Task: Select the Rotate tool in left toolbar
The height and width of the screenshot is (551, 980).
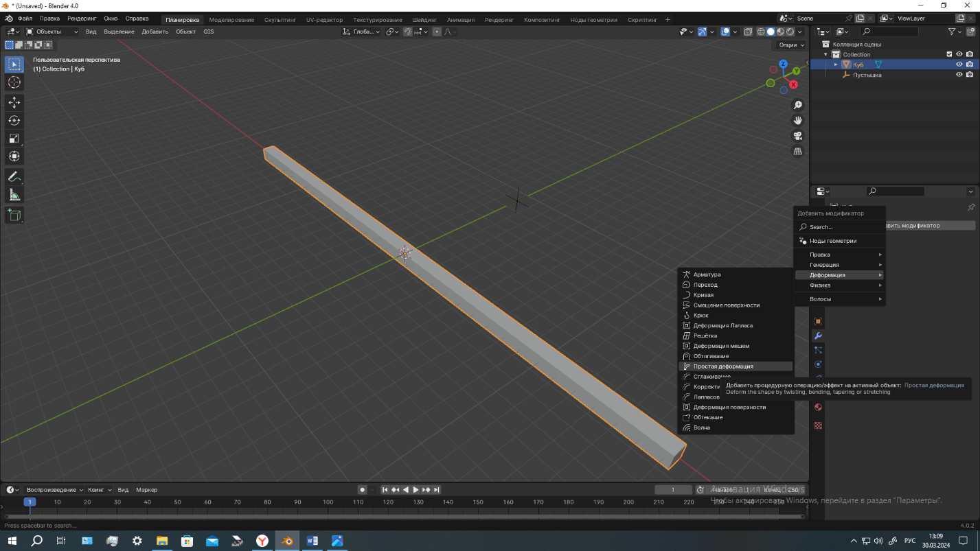Action: tap(14, 120)
